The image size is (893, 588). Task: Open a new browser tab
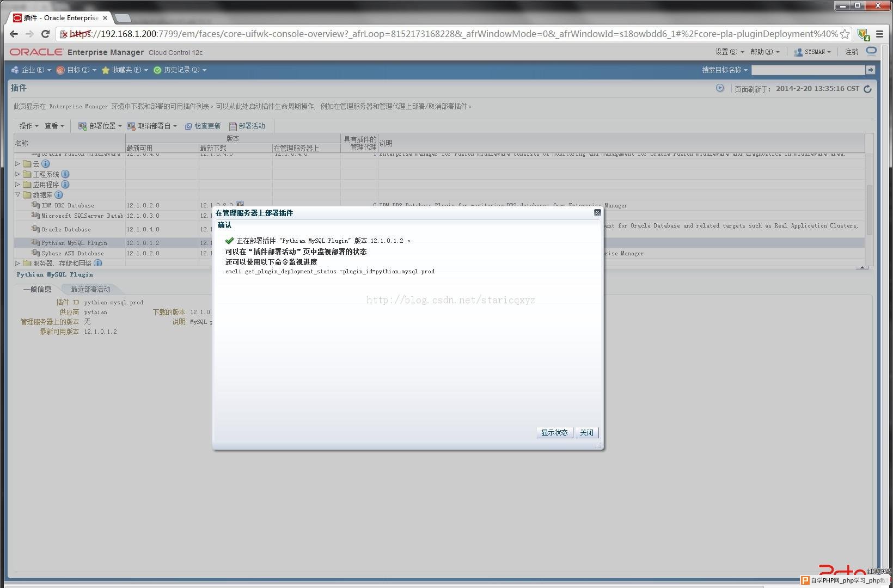(x=123, y=18)
